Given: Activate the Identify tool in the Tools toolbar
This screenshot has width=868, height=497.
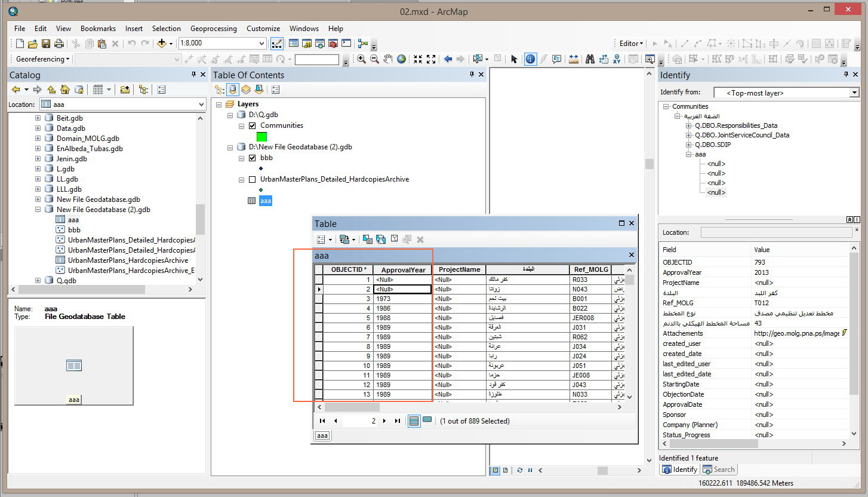Looking at the screenshot, I should tap(530, 59).
